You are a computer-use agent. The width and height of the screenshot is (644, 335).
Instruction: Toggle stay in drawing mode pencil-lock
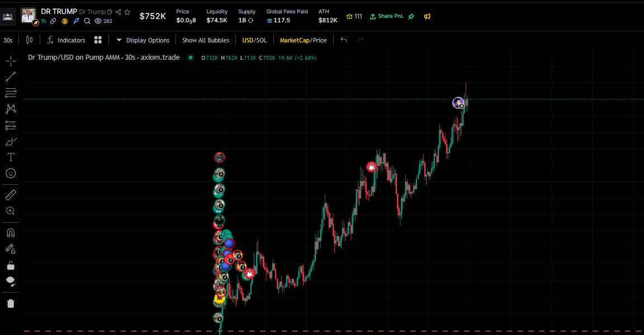[x=11, y=249]
